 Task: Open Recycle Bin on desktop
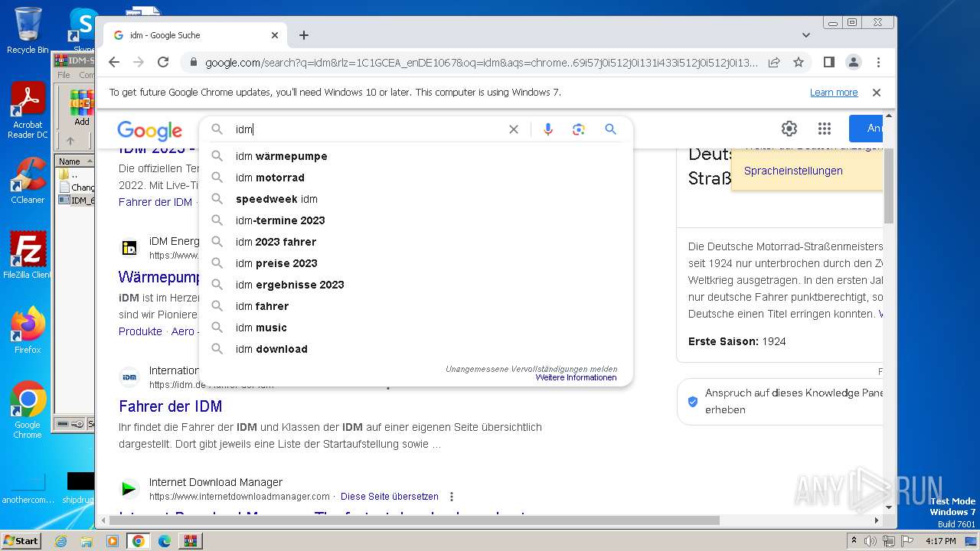click(x=28, y=31)
